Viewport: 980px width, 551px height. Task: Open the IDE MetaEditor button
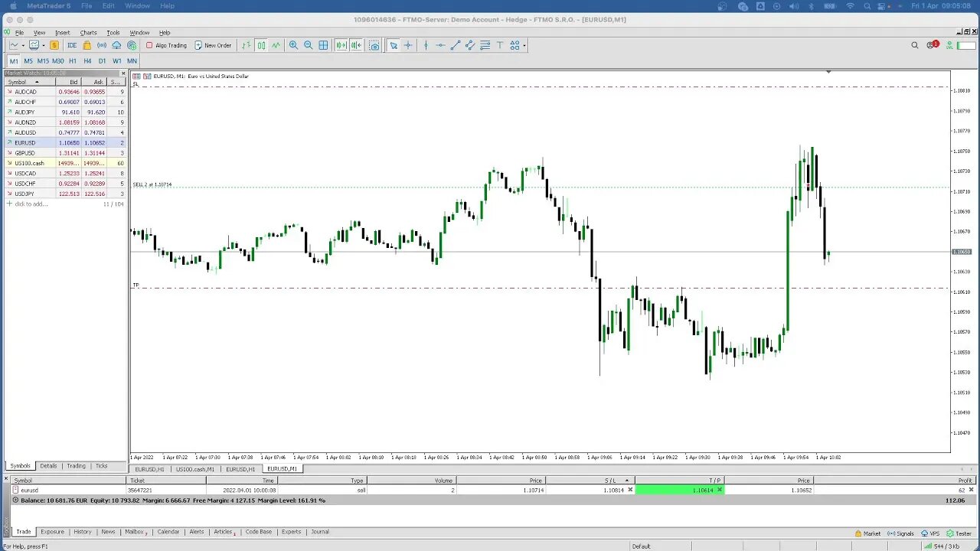click(x=72, y=45)
